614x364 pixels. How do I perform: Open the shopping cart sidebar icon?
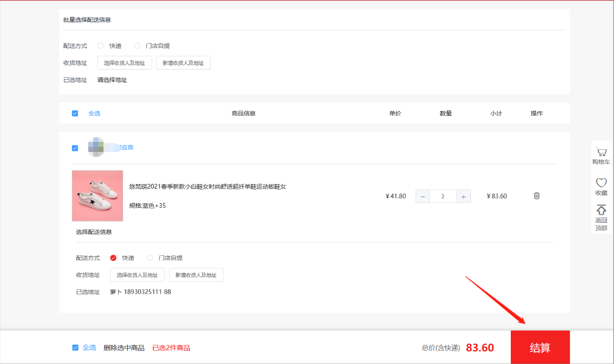[601, 151]
